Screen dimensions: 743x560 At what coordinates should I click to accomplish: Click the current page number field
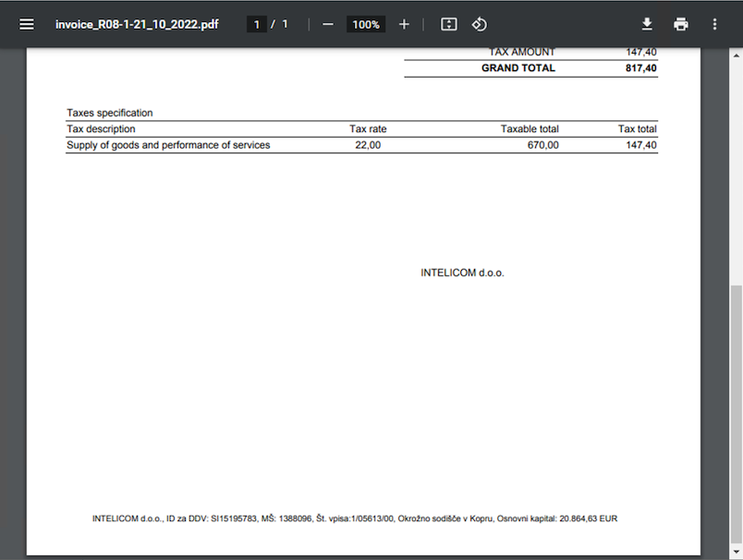(x=257, y=24)
